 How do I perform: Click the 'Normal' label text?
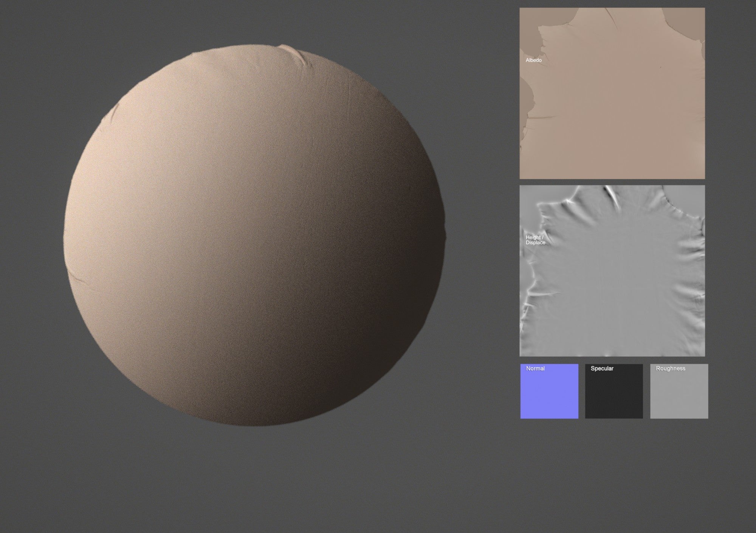tap(535, 369)
